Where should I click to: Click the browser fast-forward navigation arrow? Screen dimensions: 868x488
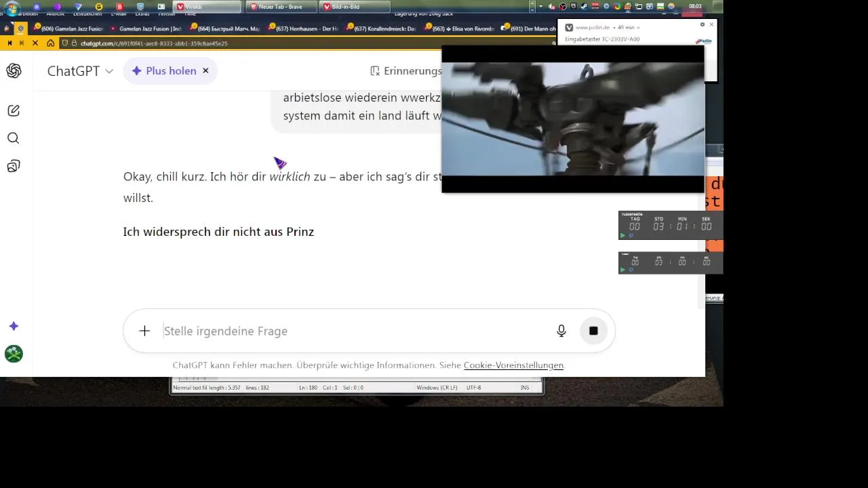click(22, 43)
